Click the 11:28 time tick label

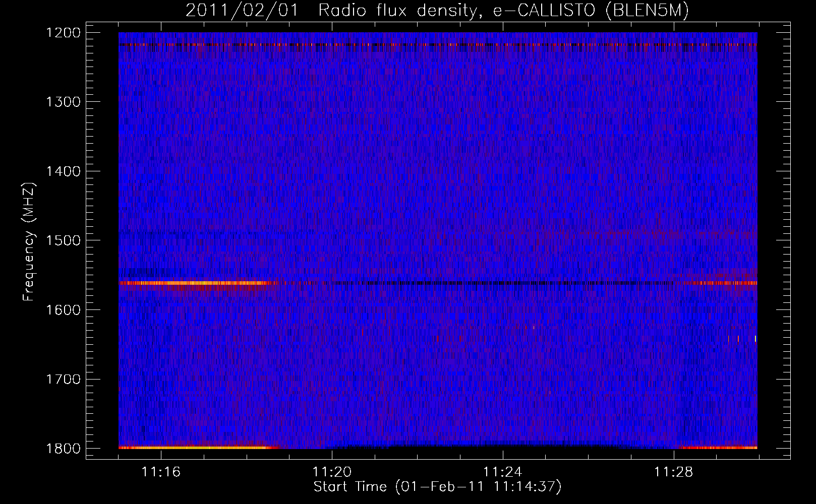[x=674, y=472]
